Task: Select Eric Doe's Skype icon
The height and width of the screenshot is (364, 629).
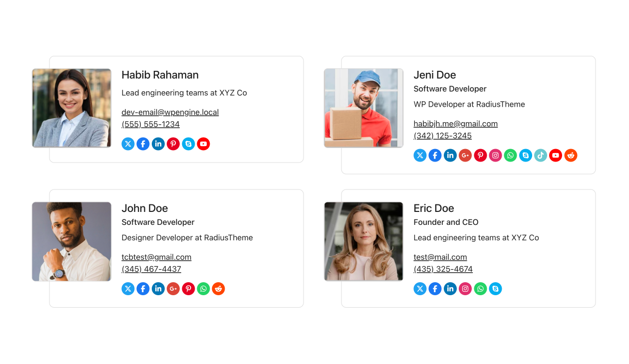Action: (x=495, y=289)
